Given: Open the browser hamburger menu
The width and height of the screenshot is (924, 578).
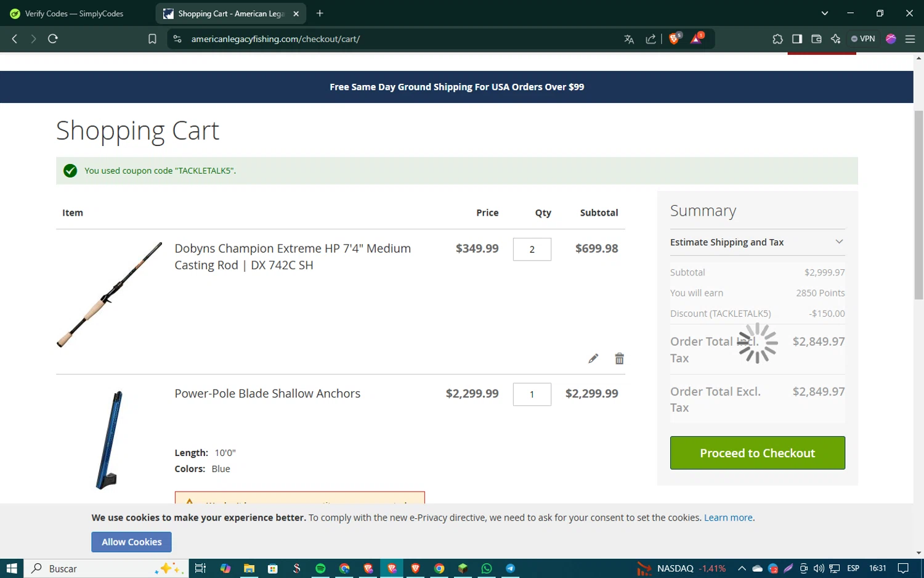Looking at the screenshot, I should click(x=910, y=39).
